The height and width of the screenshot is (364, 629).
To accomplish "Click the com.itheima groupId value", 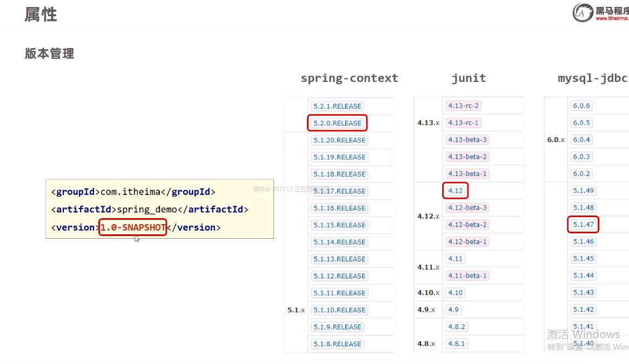I will click(x=130, y=192).
